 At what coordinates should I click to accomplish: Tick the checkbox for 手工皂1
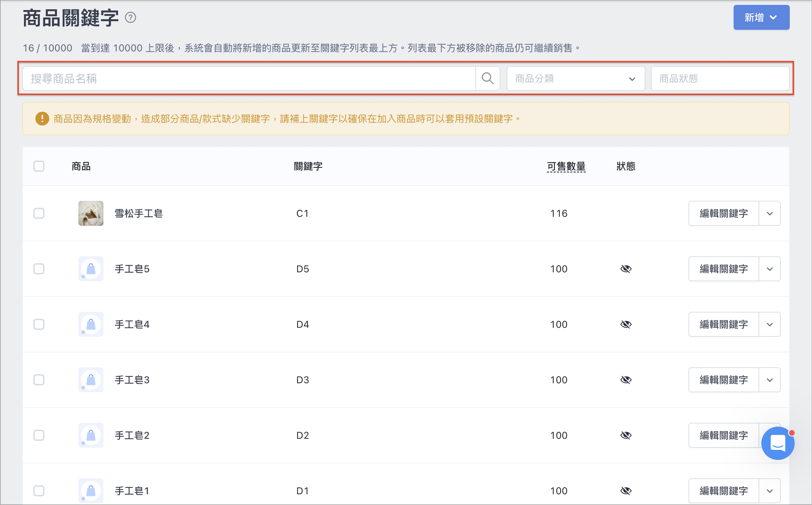(39, 491)
